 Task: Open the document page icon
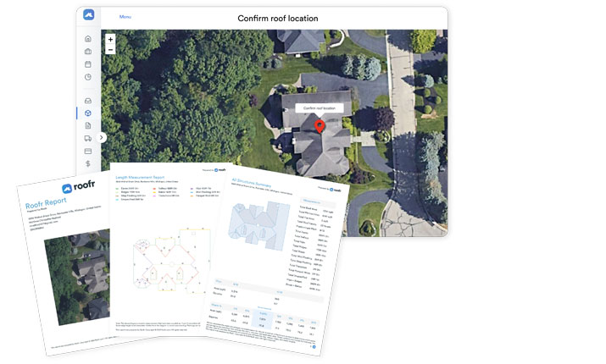(x=88, y=125)
